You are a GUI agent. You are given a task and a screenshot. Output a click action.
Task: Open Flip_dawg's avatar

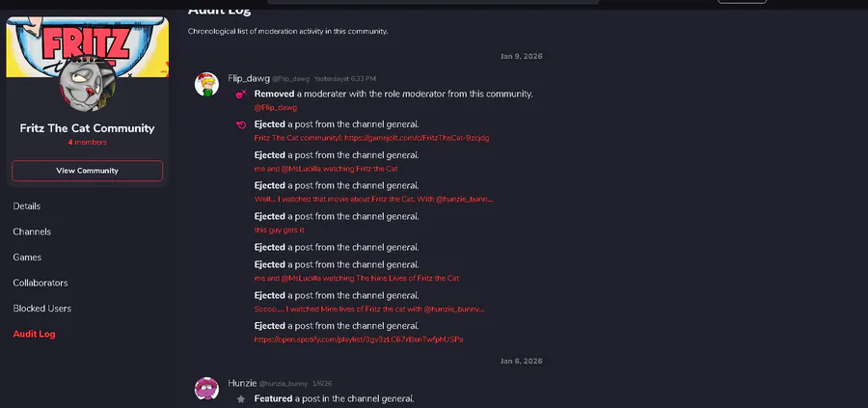206,84
